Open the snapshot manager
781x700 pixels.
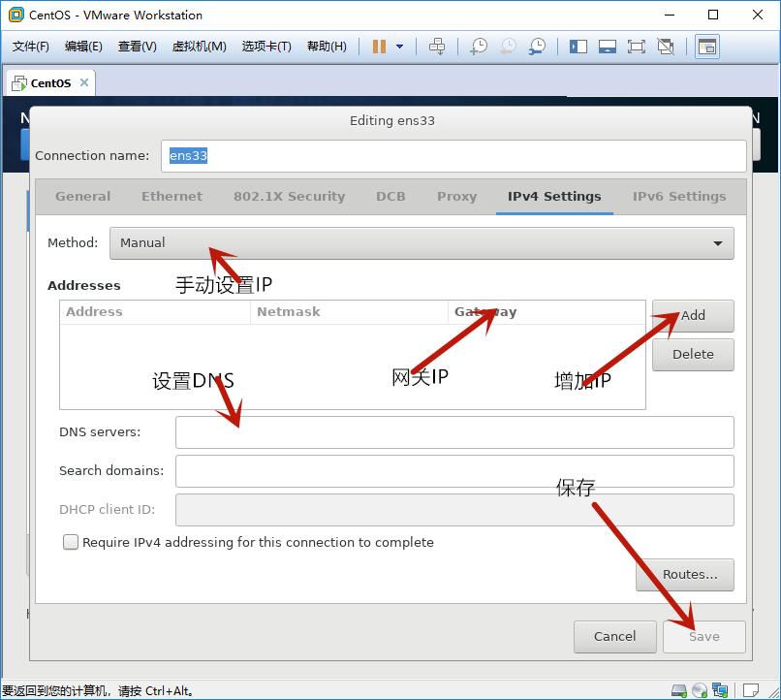click(537, 47)
